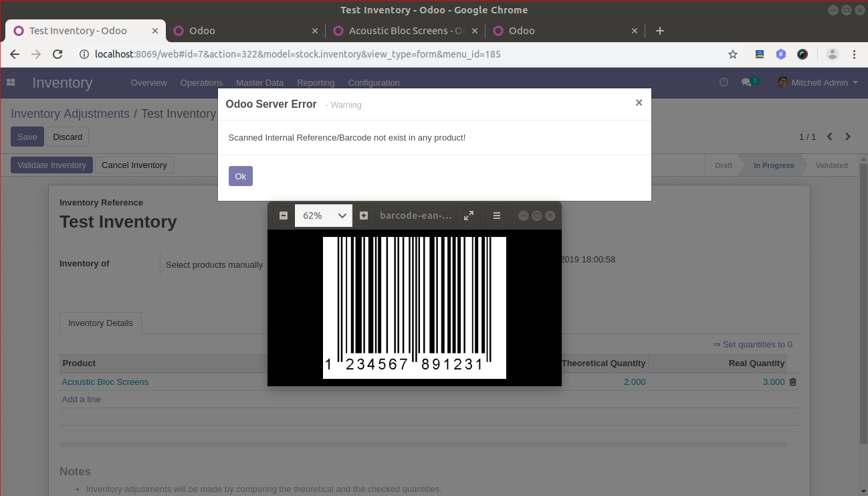Click the Test Inventory title field

[118, 222]
